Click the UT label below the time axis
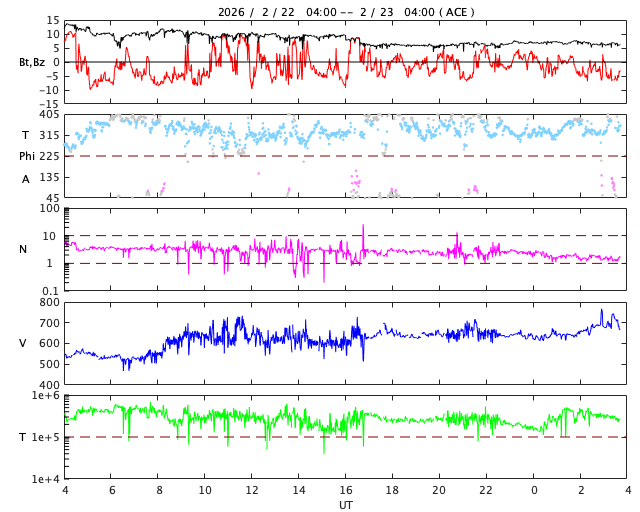The height and width of the screenshot is (512, 640). pyautogui.click(x=345, y=505)
